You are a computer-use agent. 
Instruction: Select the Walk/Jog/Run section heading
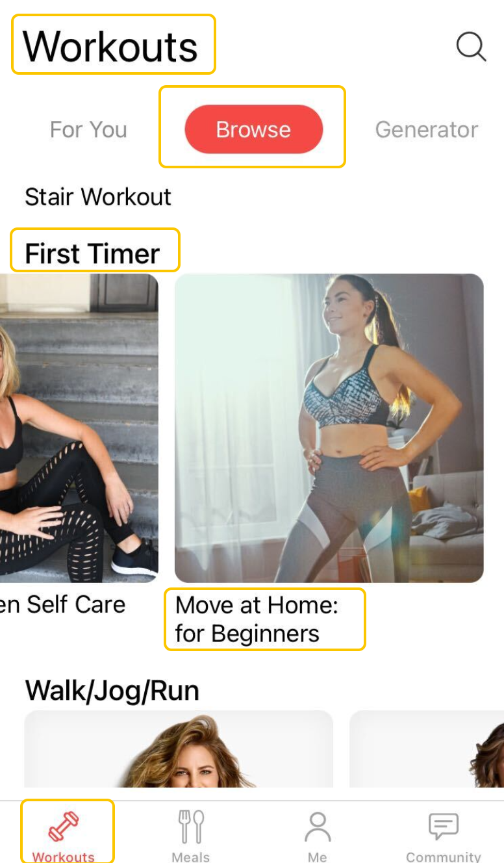112,690
